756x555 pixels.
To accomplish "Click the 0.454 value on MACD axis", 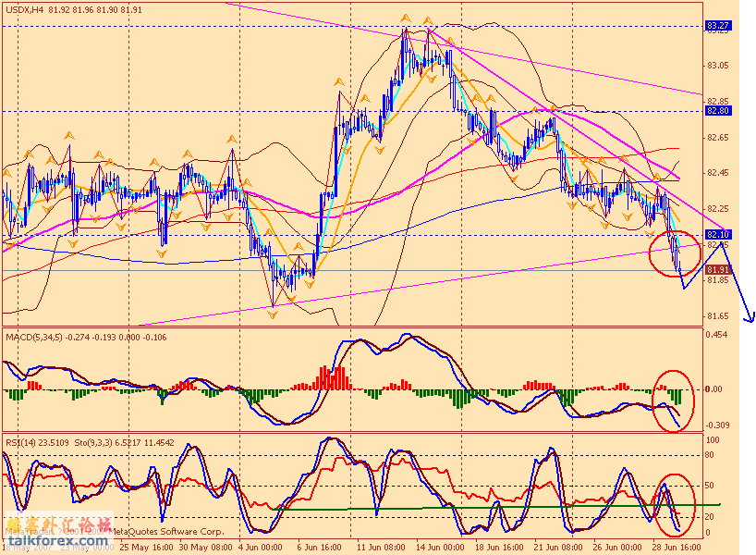I will [718, 336].
